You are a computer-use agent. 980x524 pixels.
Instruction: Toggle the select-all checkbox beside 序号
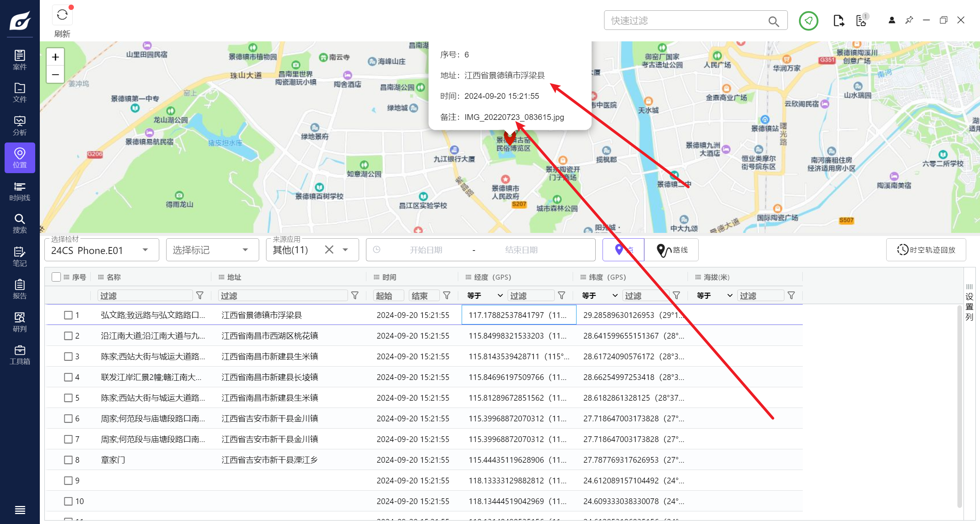(56, 277)
